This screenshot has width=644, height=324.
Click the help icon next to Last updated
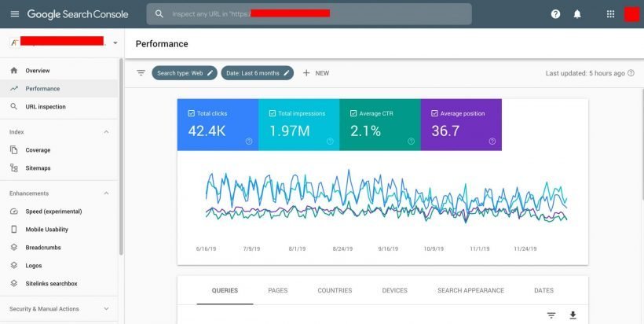coord(631,73)
